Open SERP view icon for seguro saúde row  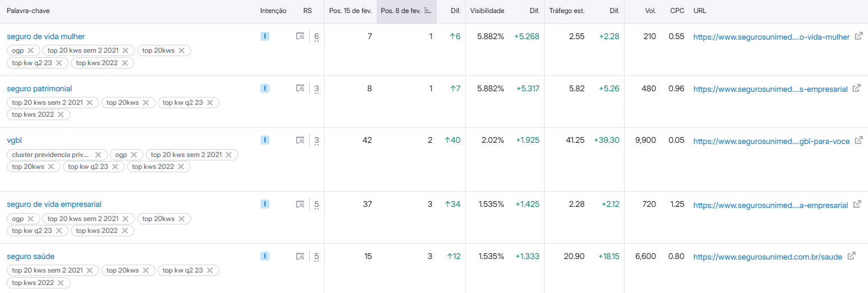point(300,256)
